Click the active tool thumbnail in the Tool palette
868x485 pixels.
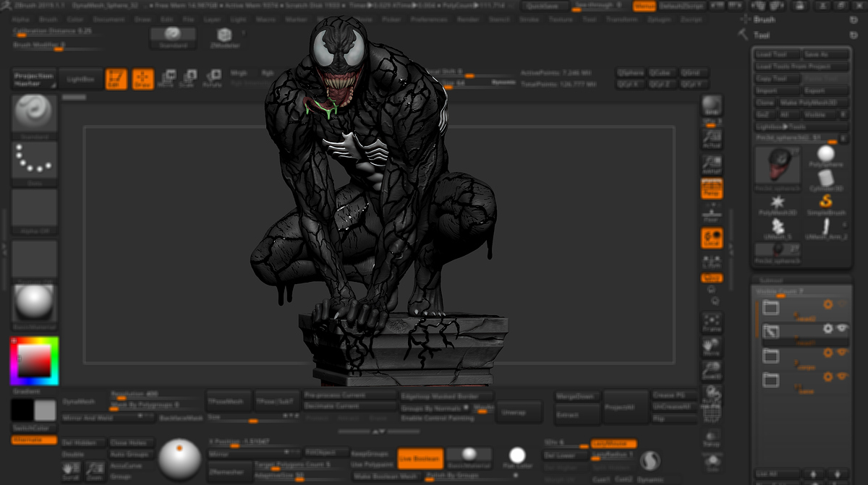pos(778,166)
